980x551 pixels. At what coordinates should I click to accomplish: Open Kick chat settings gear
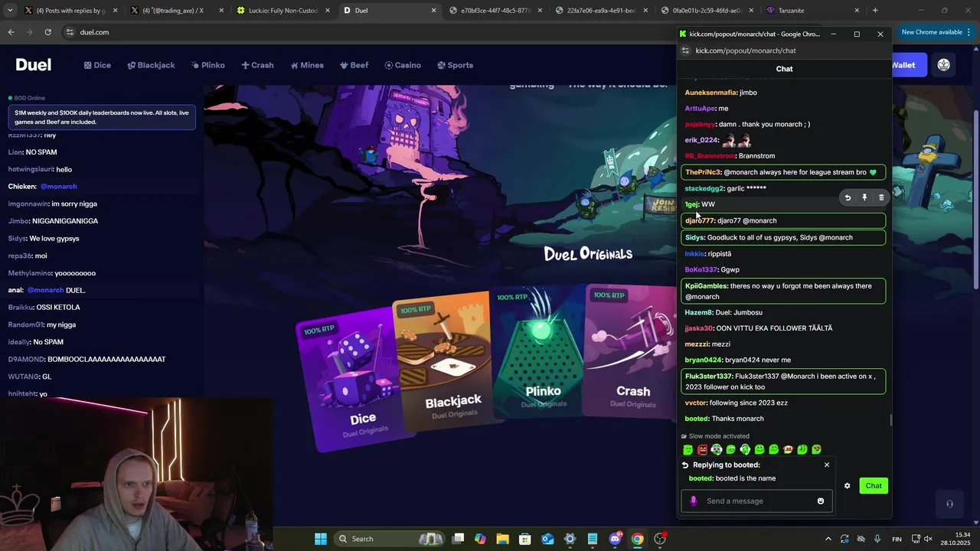[847, 486]
